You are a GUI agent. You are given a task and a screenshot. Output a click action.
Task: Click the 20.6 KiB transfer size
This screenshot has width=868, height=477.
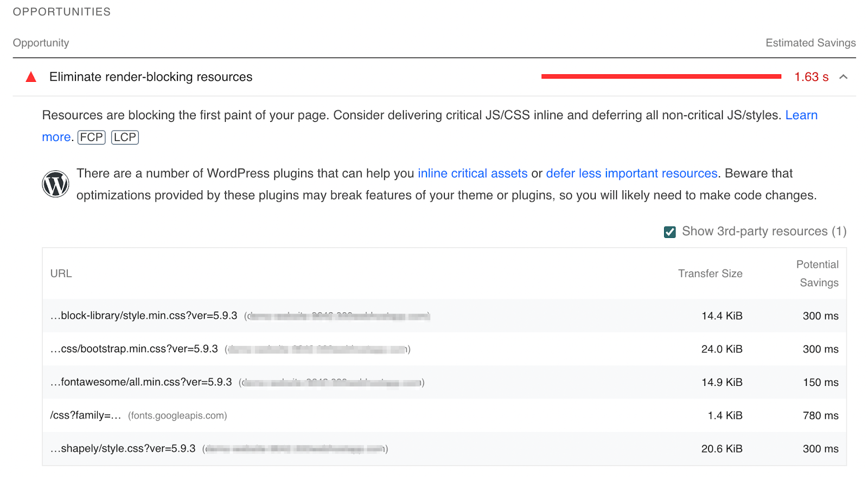(x=722, y=449)
